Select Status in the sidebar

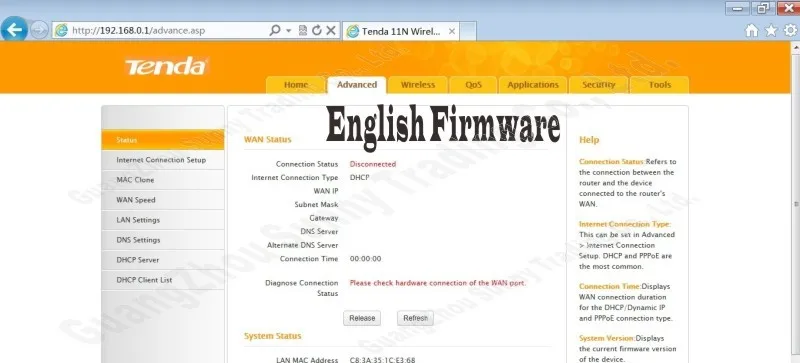tap(163, 140)
